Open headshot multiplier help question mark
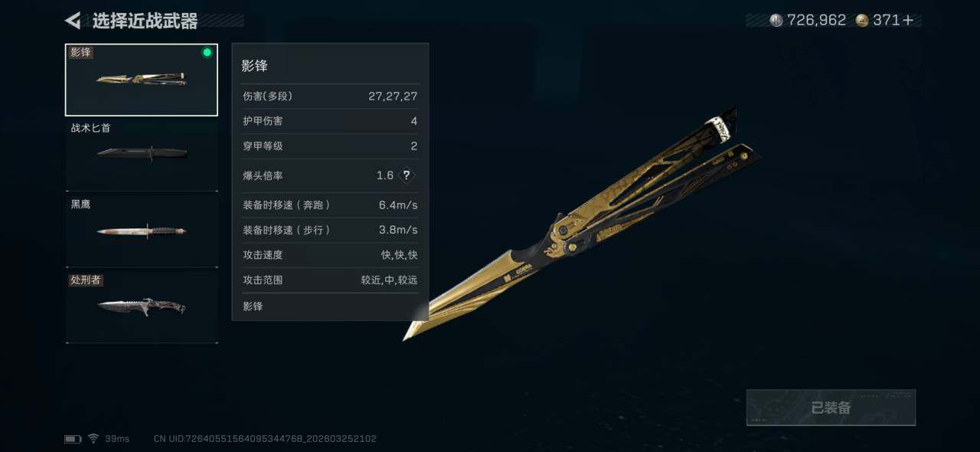This screenshot has width=980, height=452. (407, 175)
